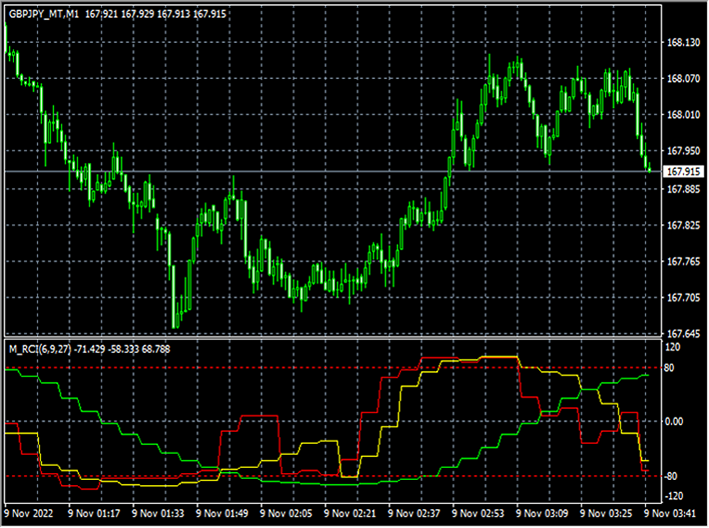Click the close price 167.915 in chart header
This screenshot has width=709, height=528.
[210, 14]
